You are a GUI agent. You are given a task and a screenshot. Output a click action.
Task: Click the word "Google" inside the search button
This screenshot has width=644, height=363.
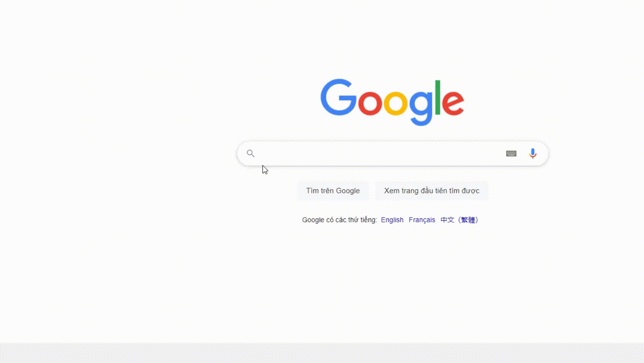coord(348,191)
